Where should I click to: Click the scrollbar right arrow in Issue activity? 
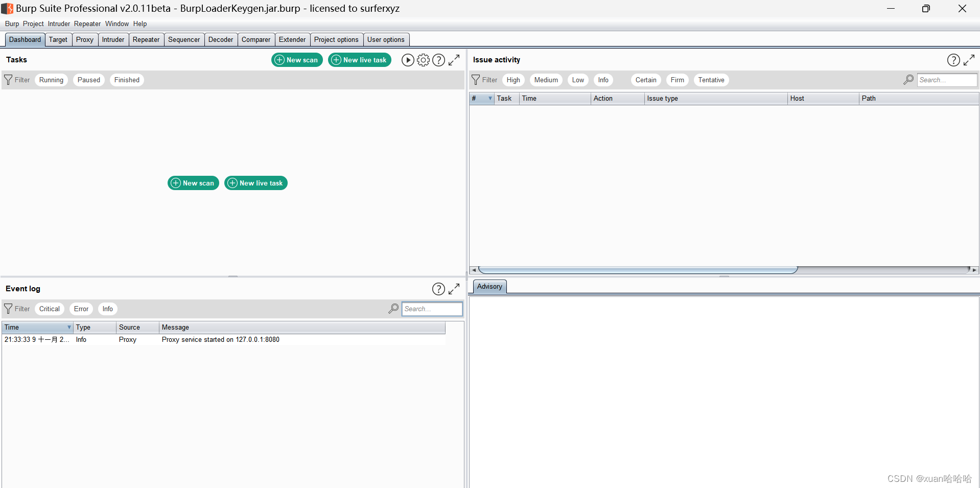click(974, 270)
